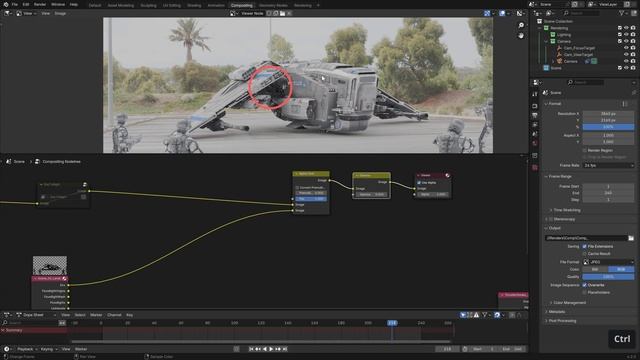Click the Cam_ViewTarget object icon in the outliner
The image size is (640, 360).
[560, 55]
